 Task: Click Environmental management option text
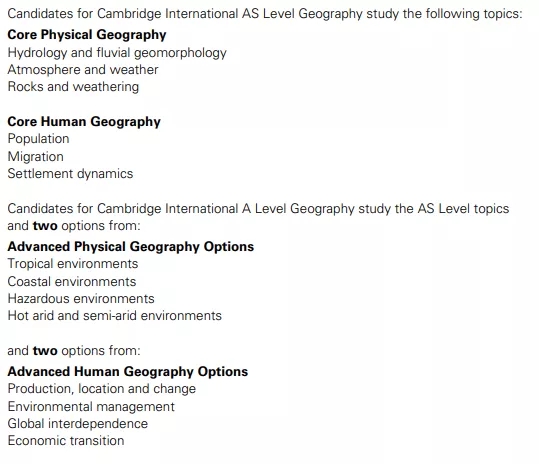[91, 407]
